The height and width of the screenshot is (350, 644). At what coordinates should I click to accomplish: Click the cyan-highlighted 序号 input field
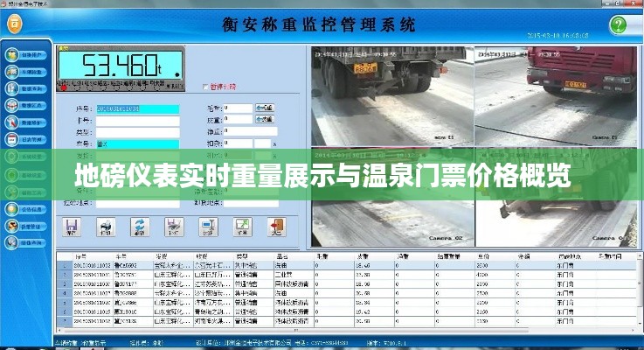tap(137, 108)
